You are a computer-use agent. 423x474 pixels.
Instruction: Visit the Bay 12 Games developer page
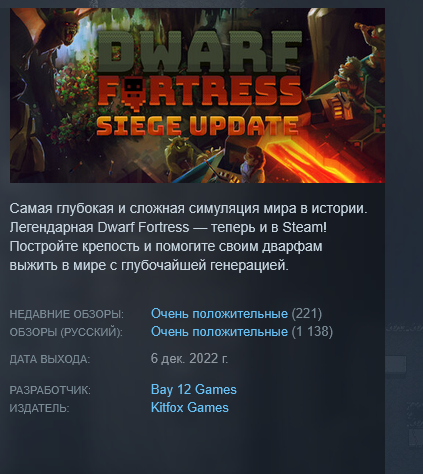click(x=194, y=389)
